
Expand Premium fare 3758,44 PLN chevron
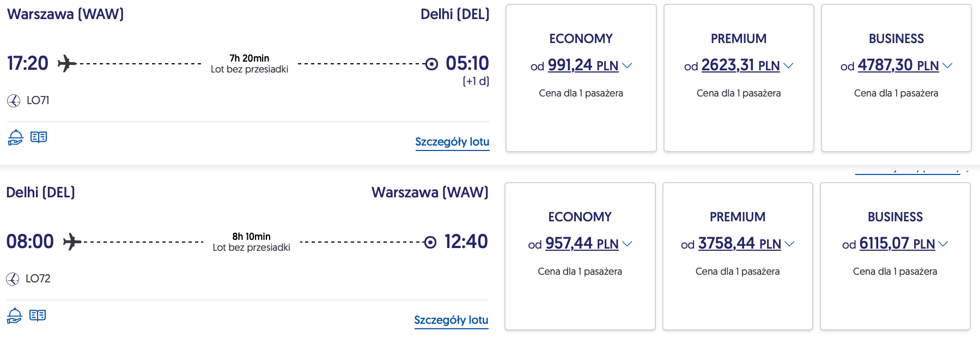point(789,244)
